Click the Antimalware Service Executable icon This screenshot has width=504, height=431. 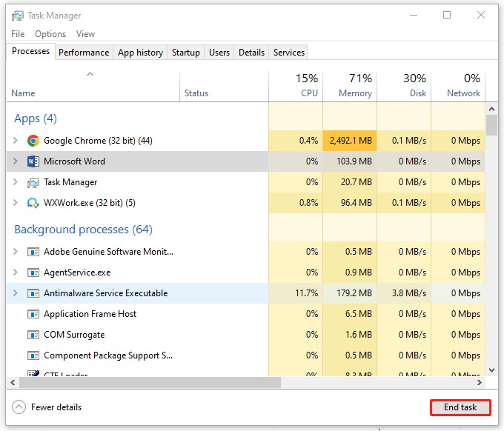pyautogui.click(x=33, y=293)
